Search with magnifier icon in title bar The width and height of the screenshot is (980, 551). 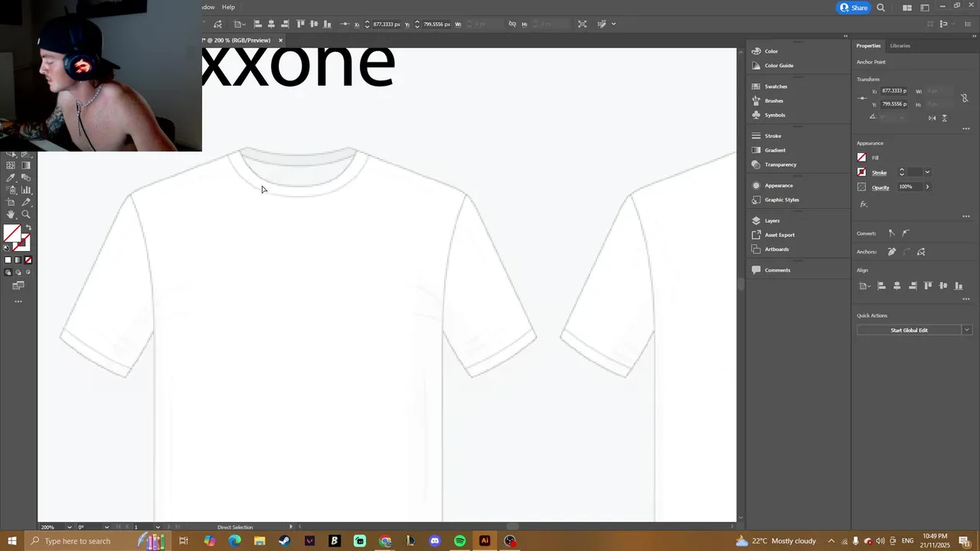coord(880,8)
